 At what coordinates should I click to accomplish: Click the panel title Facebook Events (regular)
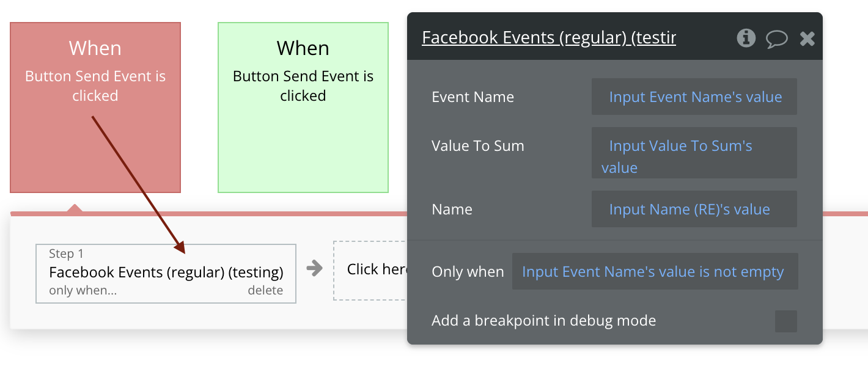tap(548, 38)
